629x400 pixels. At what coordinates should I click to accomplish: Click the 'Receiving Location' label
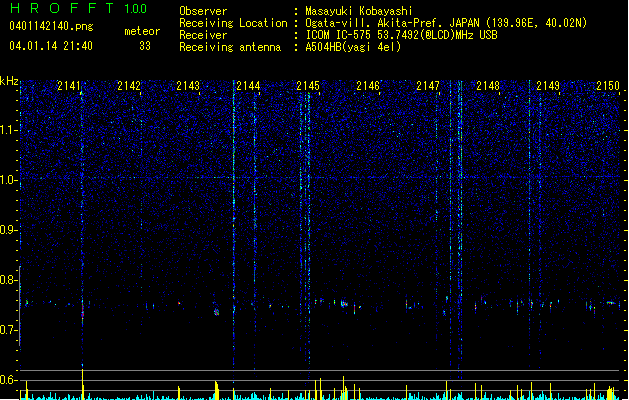click(x=233, y=23)
